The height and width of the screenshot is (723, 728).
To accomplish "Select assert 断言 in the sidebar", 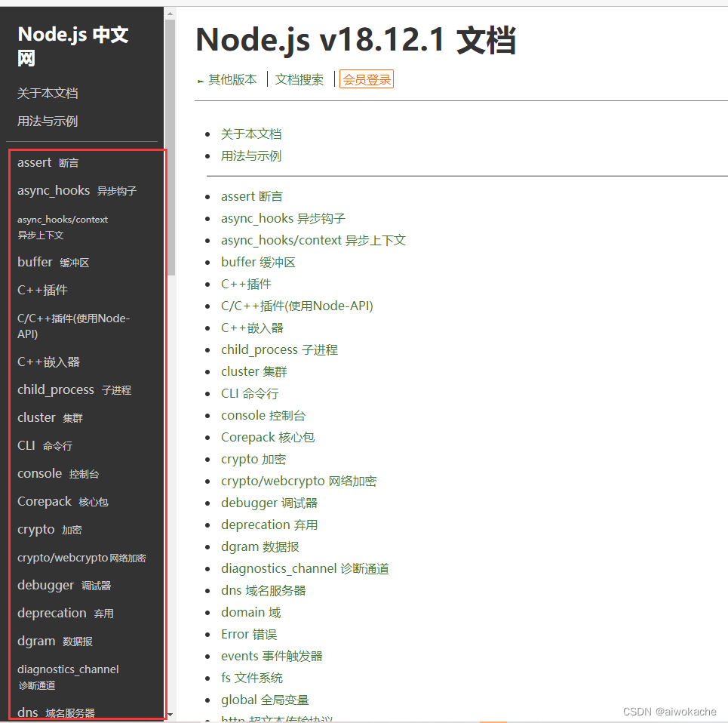I will tap(48, 162).
